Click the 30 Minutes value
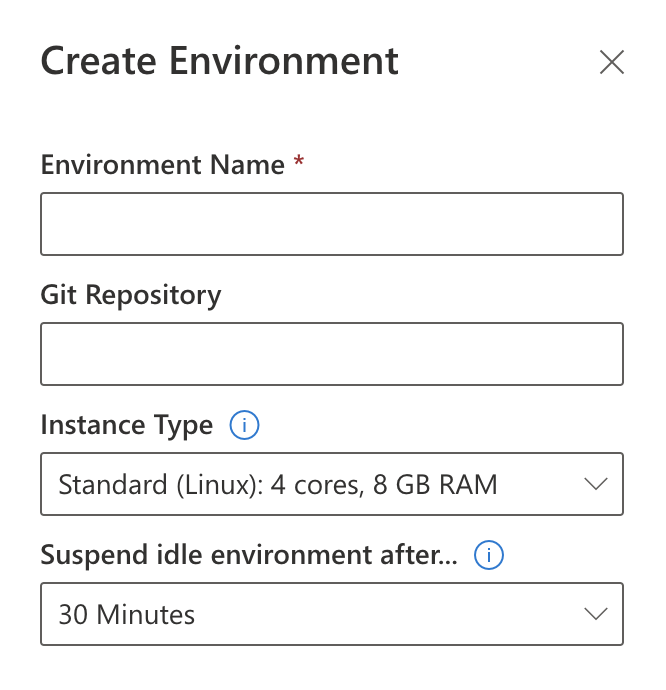The image size is (666, 690). click(x=127, y=614)
